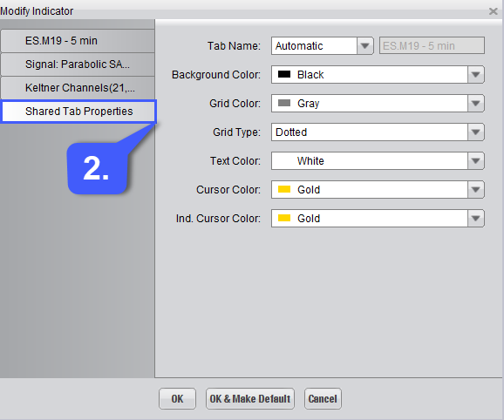
Task: Open the Cursor Color dropdown arrow
Action: click(x=476, y=190)
